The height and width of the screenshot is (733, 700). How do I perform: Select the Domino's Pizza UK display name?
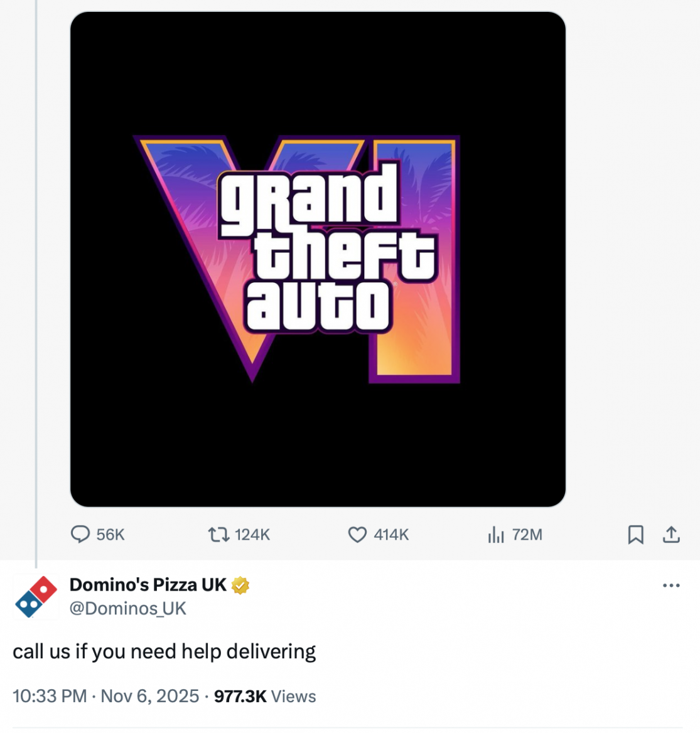coord(148,584)
